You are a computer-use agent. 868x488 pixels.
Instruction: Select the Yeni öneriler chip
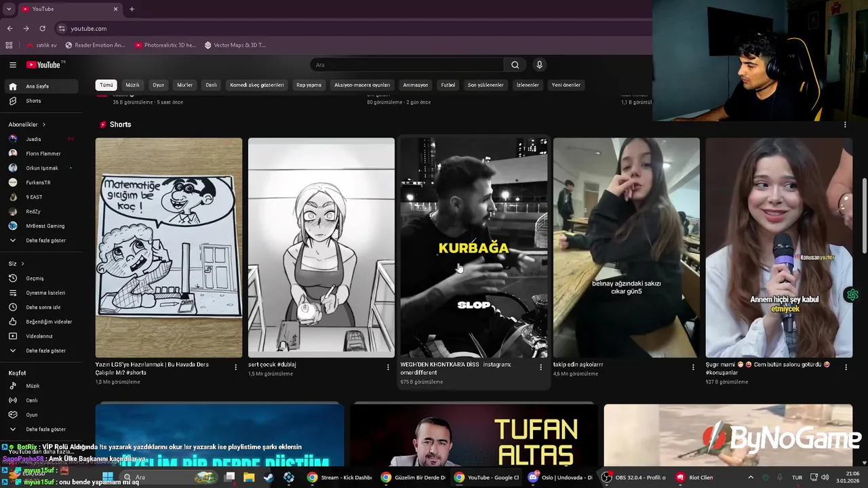(566, 85)
